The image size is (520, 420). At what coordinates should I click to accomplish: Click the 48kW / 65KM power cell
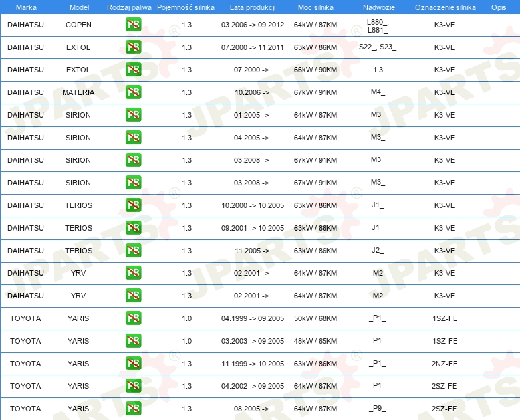315,341
